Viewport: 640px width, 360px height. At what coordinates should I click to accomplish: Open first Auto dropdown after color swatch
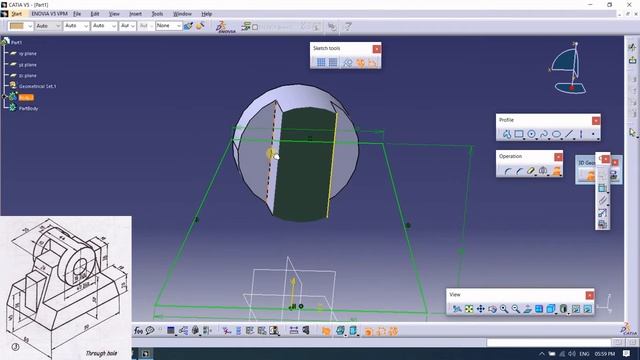[x=58, y=26]
